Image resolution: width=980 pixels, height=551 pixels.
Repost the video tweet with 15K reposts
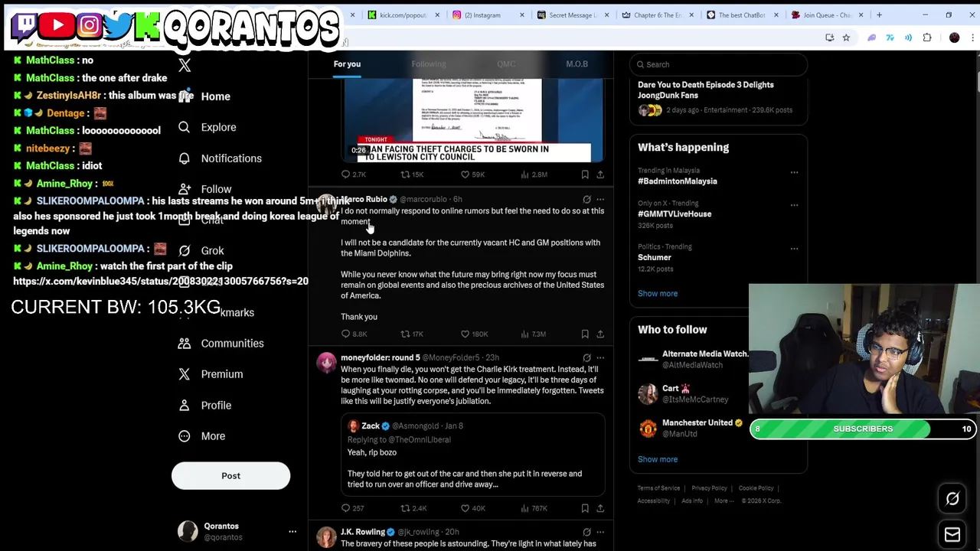click(412, 174)
